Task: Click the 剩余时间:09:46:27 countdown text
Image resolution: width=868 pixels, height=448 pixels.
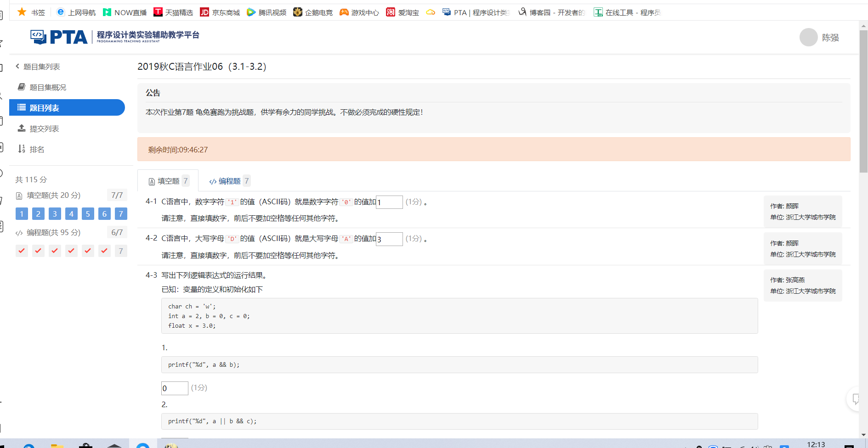Action: click(178, 150)
